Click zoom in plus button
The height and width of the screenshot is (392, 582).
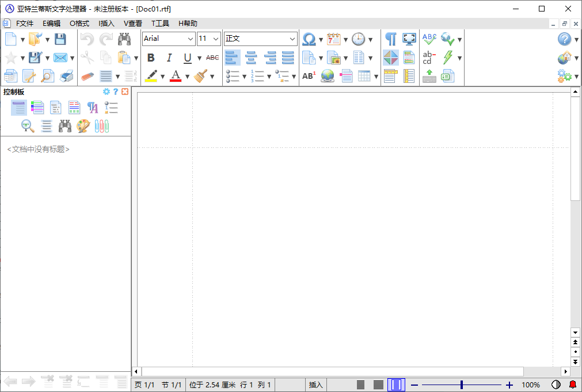pyautogui.click(x=509, y=385)
